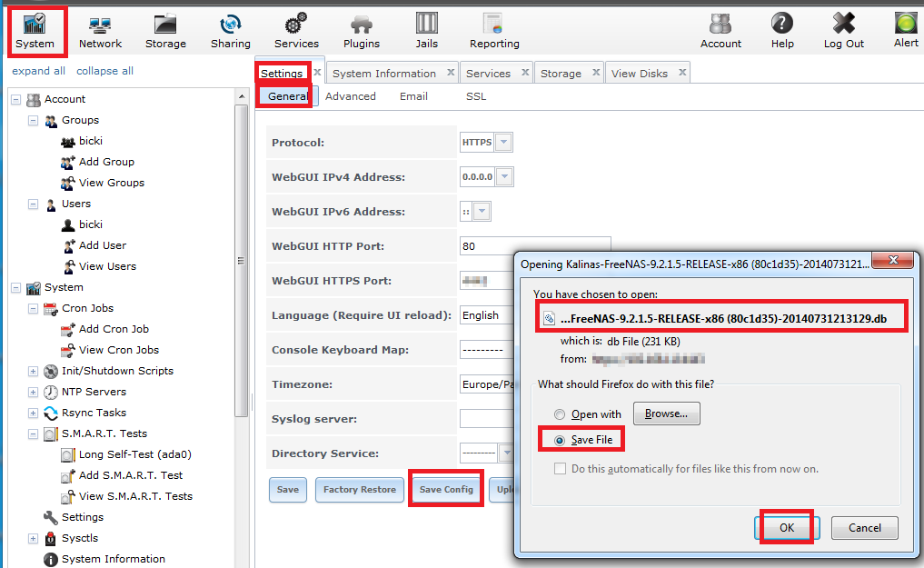The width and height of the screenshot is (924, 568).
Task: Expand the NTP Servers tree node
Action: pyautogui.click(x=34, y=393)
